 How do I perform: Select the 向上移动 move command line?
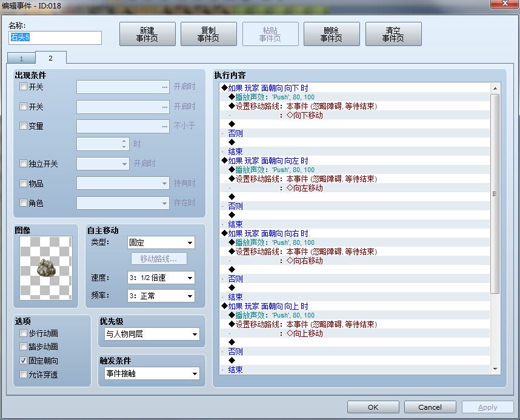(355, 333)
